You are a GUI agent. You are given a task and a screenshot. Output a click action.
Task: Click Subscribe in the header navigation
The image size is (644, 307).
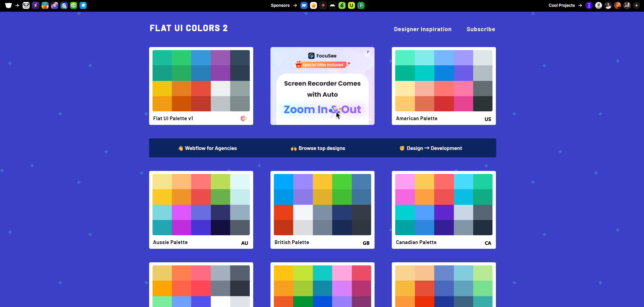pyautogui.click(x=481, y=29)
